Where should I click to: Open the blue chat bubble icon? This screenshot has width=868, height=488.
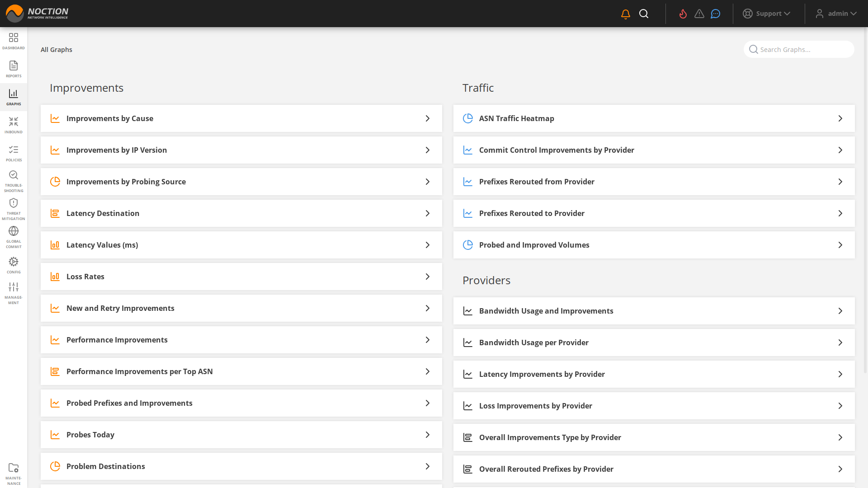(x=715, y=14)
